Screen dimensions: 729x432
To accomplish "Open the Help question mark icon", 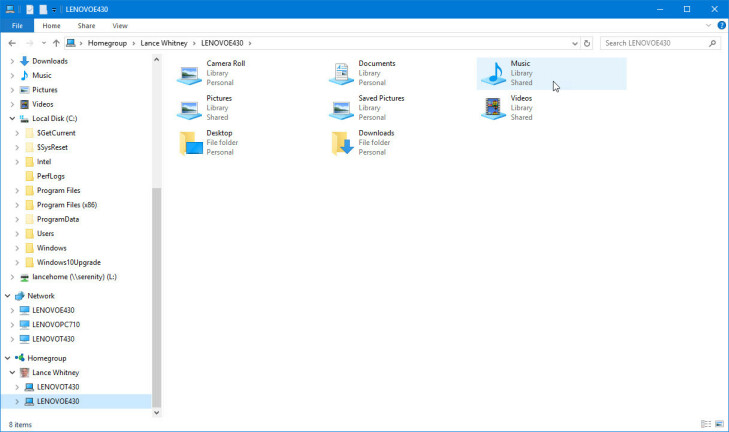I will point(722,26).
